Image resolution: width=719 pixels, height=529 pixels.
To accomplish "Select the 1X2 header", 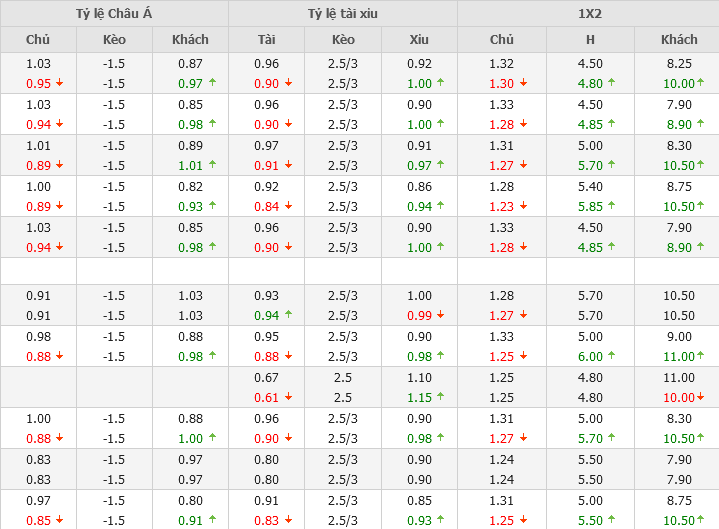I will tap(589, 14).
